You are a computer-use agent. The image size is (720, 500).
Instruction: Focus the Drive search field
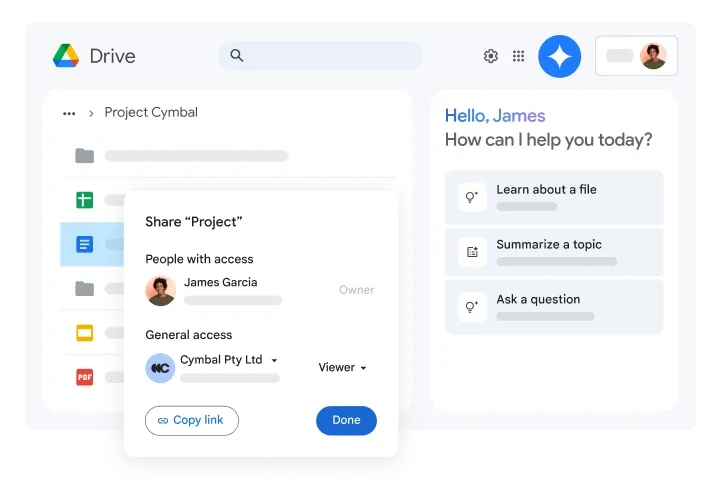(320, 56)
